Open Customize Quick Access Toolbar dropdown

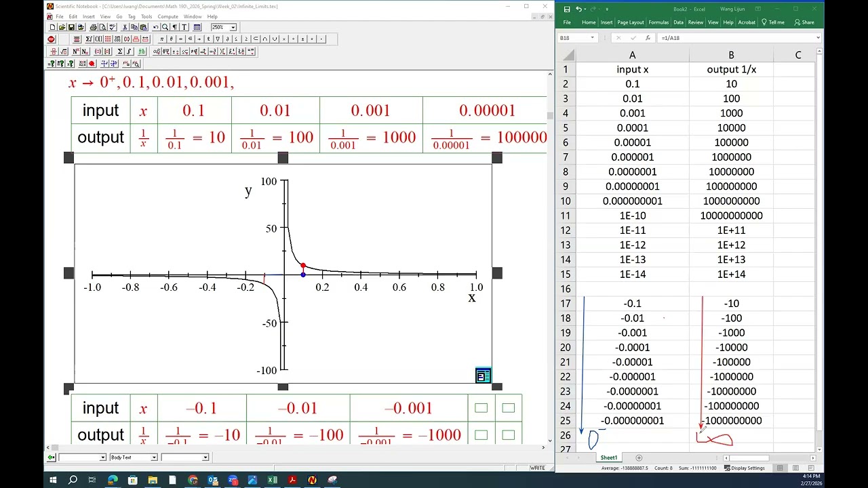coord(607,9)
